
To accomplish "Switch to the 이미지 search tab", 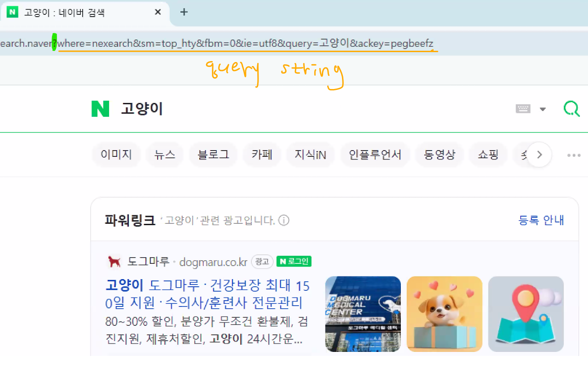I will point(116,155).
